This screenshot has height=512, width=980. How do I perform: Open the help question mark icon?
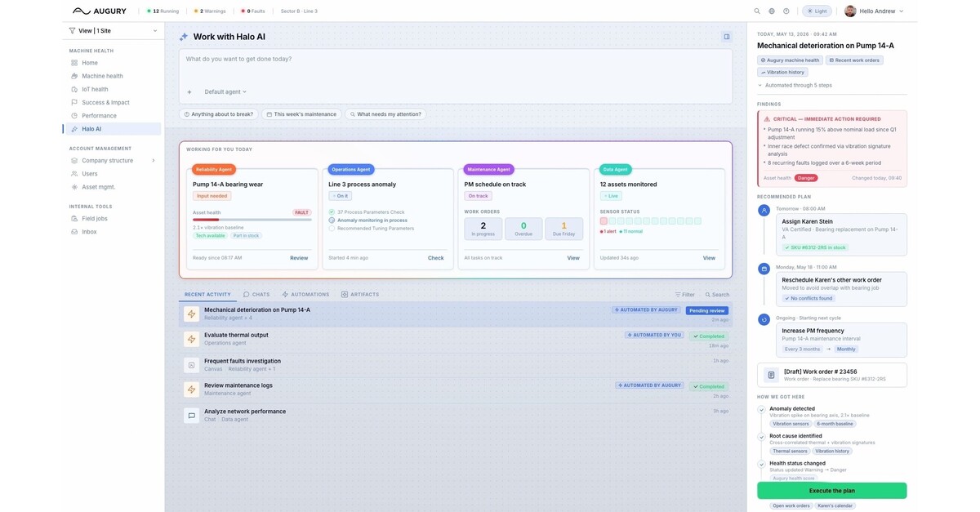786,11
